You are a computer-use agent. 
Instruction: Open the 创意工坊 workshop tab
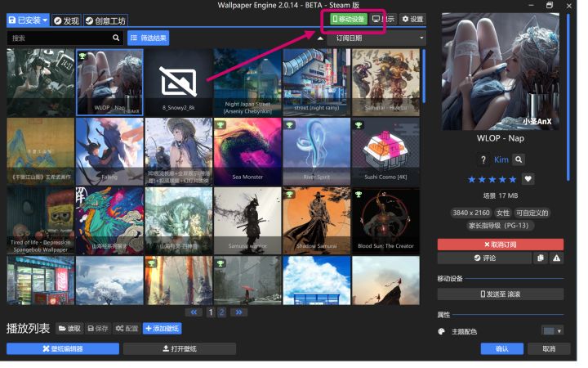[105, 20]
